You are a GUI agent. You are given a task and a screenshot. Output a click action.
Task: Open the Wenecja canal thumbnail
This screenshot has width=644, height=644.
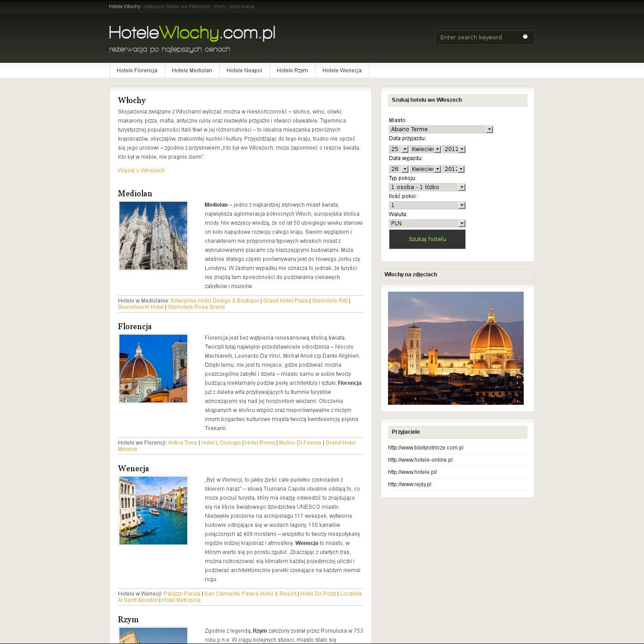coord(153,511)
